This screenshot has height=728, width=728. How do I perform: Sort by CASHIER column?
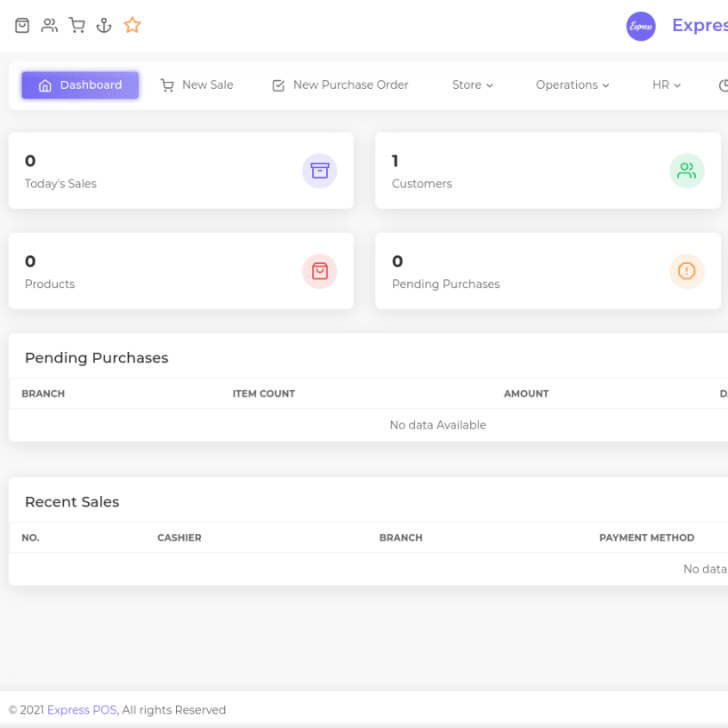point(180,538)
